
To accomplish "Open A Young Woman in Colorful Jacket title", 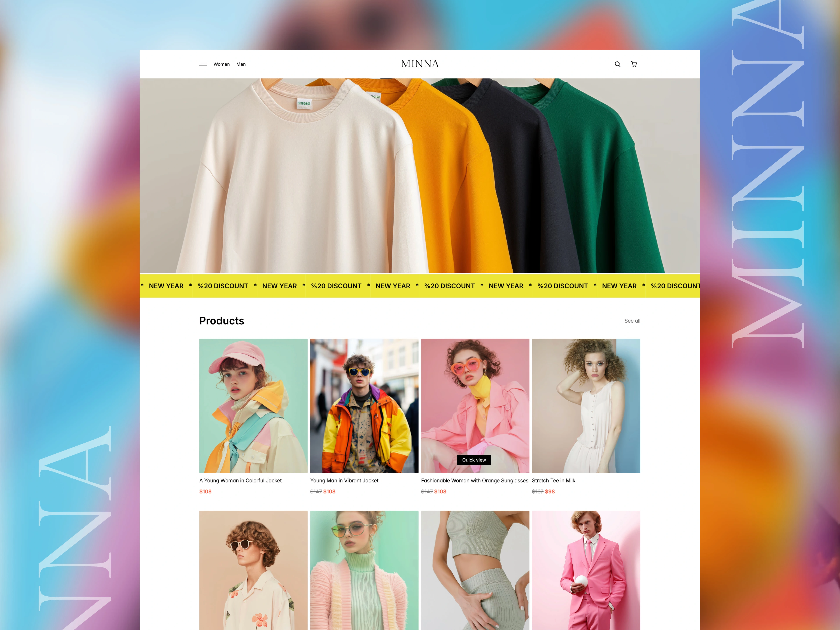I will click(x=240, y=480).
